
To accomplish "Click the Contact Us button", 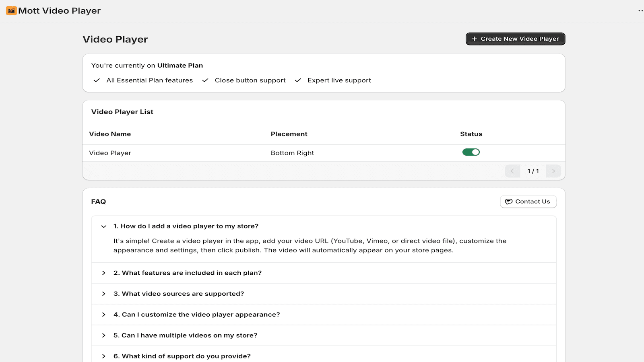I will (528, 202).
